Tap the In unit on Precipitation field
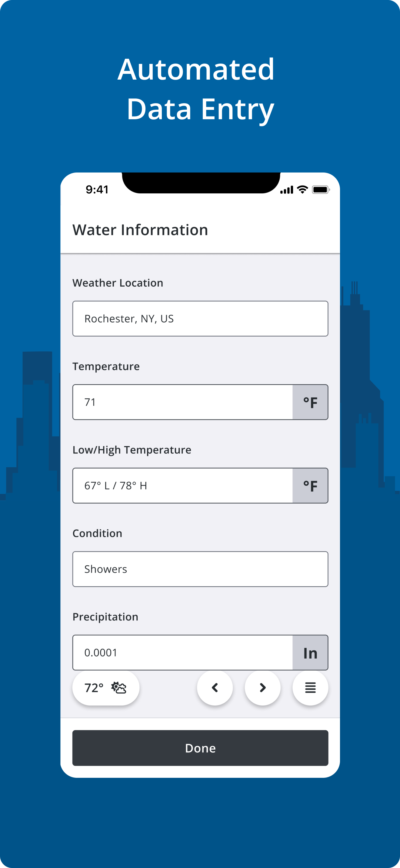 click(310, 653)
